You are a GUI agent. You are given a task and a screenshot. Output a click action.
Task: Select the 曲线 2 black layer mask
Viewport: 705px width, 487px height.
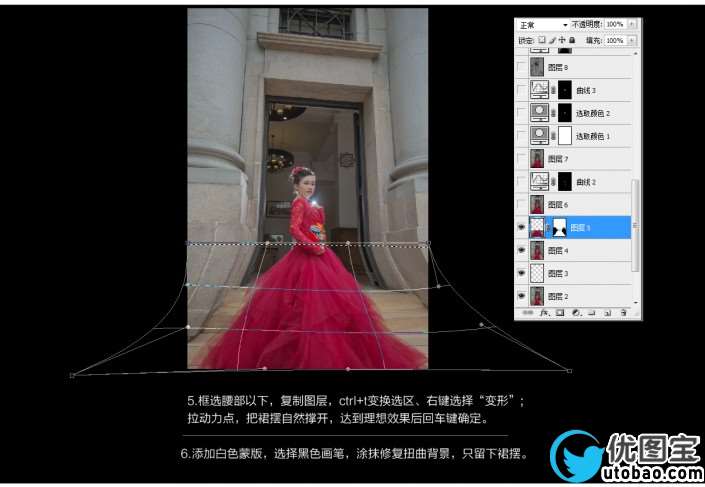point(565,182)
